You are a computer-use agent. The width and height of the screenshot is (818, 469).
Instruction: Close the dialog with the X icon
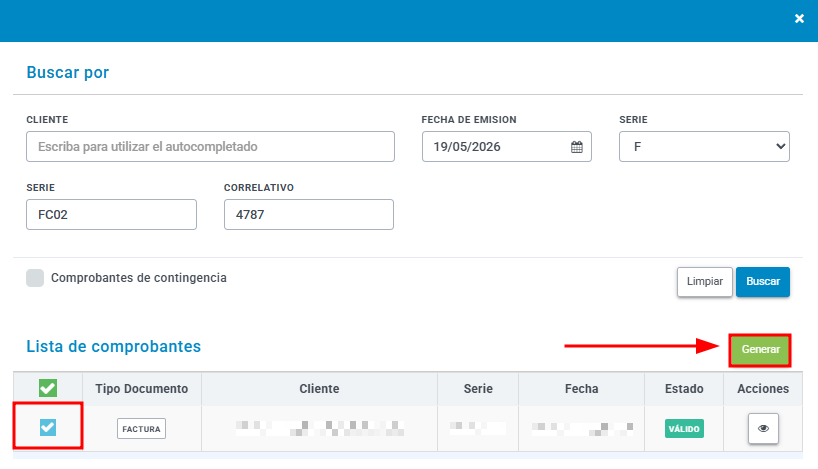click(799, 19)
